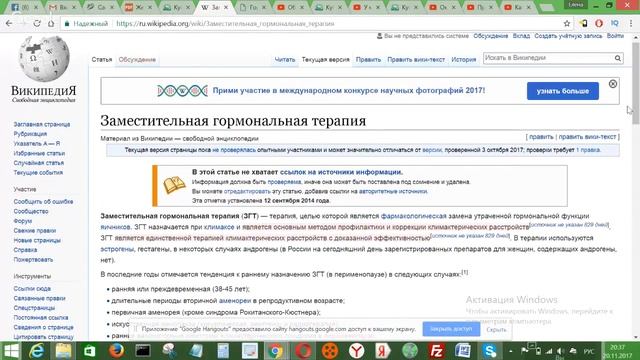Open Свежие правки sidebar link
Image resolution: width=640 pixels, height=360 pixels.
(x=35, y=231)
